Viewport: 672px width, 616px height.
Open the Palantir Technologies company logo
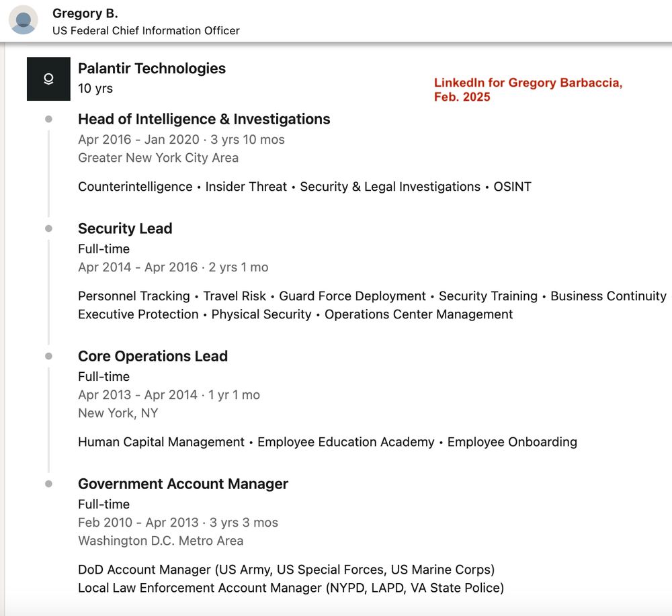tap(48, 79)
